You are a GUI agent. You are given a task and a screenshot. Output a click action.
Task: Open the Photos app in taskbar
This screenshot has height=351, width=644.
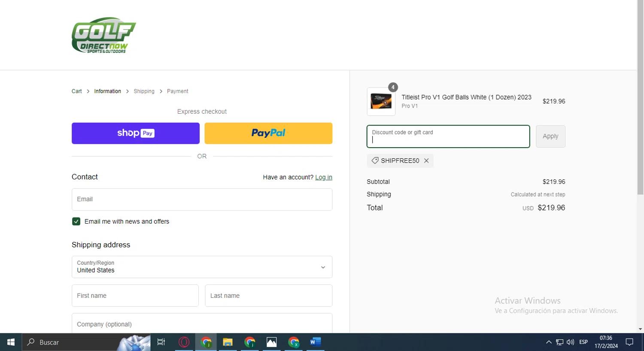[x=271, y=342]
